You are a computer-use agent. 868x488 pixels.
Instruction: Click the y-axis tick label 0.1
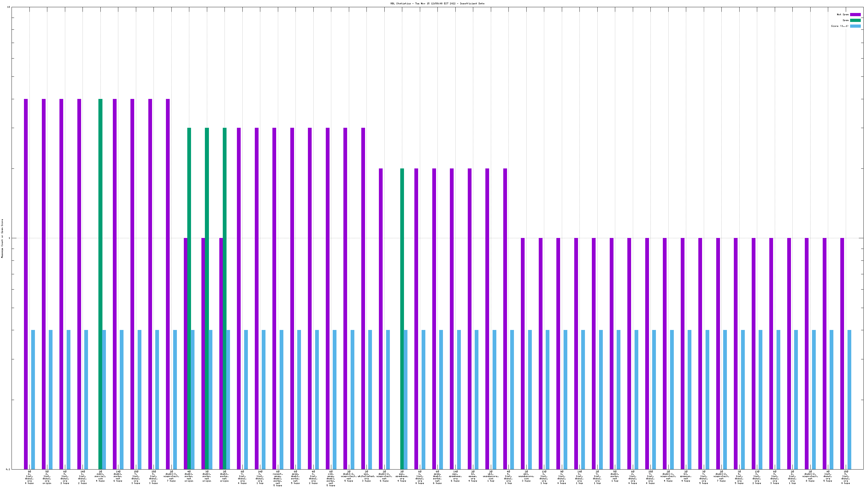(x=8, y=469)
